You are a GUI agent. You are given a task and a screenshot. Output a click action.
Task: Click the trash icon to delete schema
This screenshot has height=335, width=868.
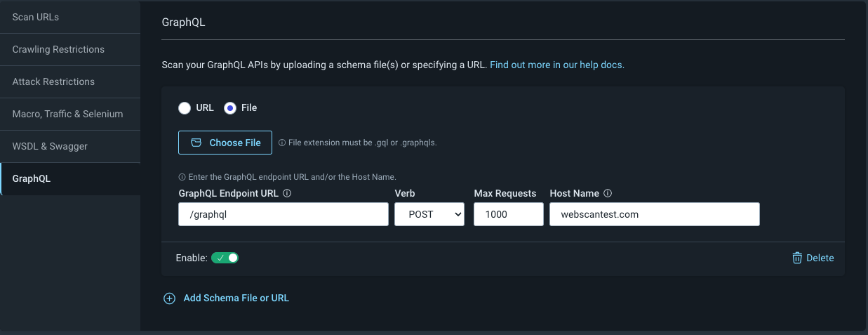[x=797, y=258]
